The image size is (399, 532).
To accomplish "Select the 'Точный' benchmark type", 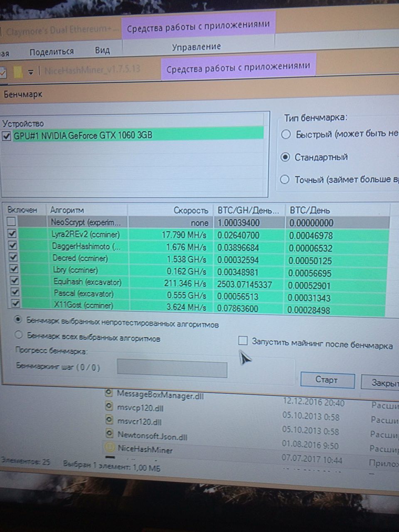I will pos(285,180).
